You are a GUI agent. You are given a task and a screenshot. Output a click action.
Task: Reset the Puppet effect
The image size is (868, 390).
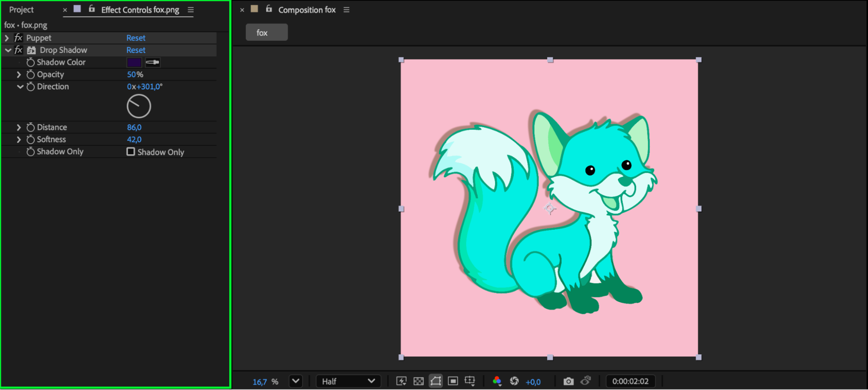coord(135,38)
